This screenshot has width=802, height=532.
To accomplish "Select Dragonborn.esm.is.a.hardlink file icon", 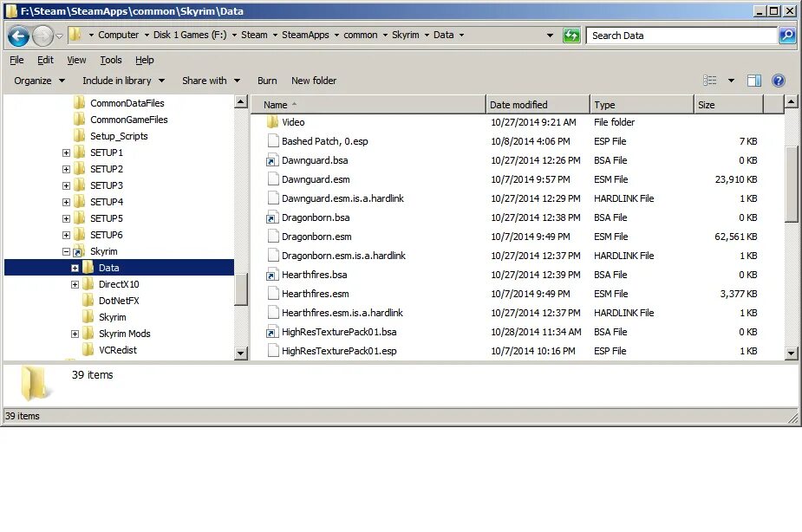I will (x=273, y=256).
